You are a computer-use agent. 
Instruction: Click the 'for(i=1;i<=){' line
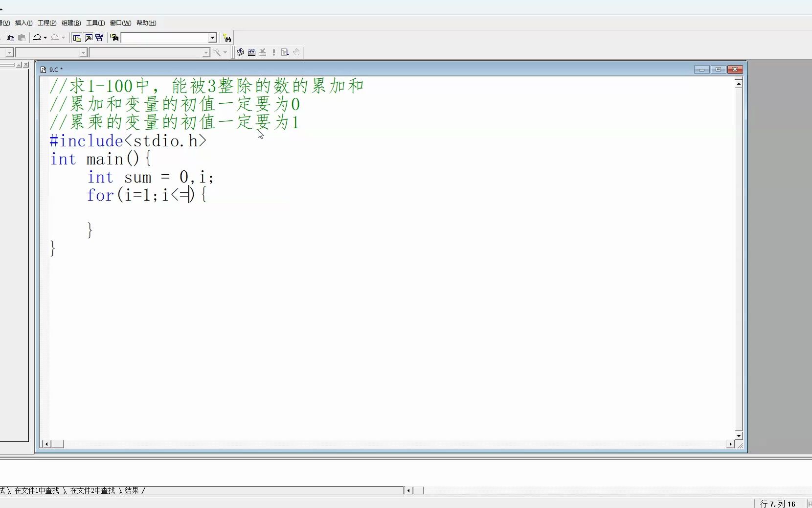point(147,195)
